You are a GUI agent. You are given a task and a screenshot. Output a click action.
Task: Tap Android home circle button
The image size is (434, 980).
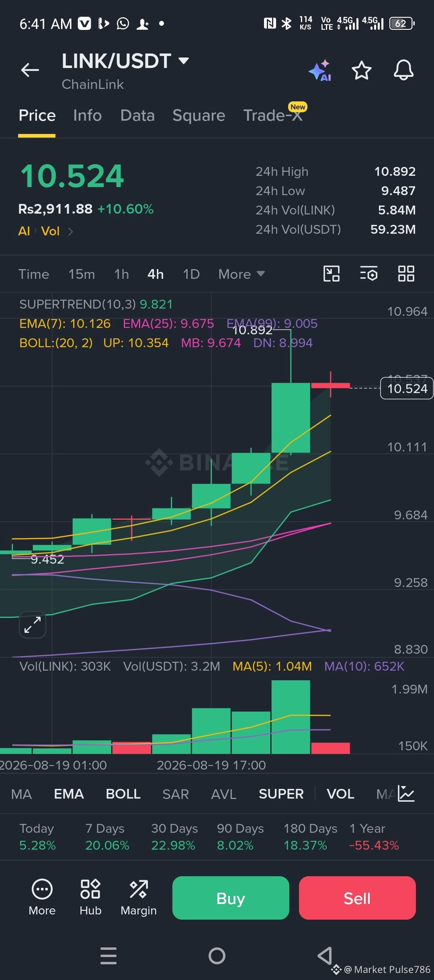point(217,955)
